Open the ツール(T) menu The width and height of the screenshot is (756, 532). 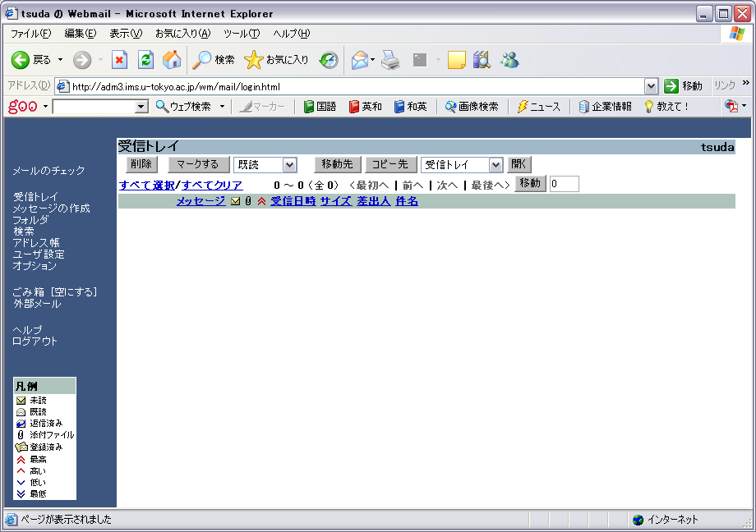[242, 34]
